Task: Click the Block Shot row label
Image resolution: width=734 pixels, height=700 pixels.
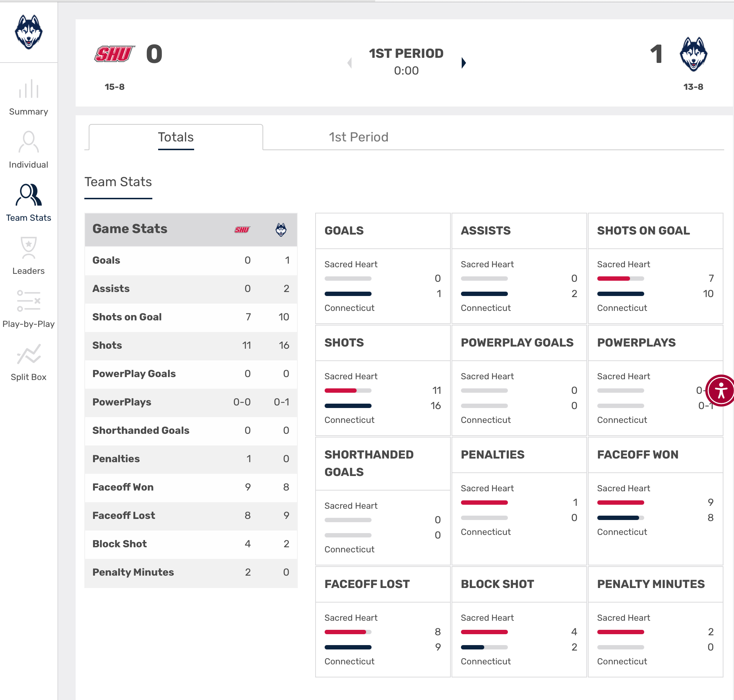Action: pos(119,544)
